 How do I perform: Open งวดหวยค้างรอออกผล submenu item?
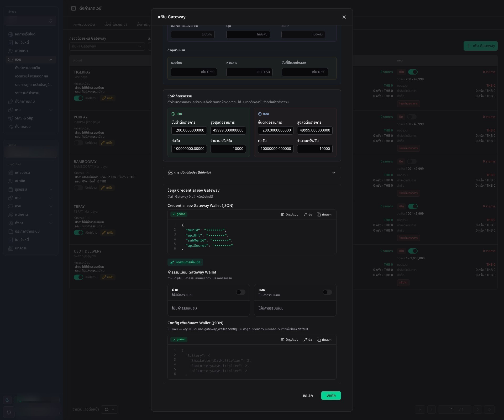[31, 76]
